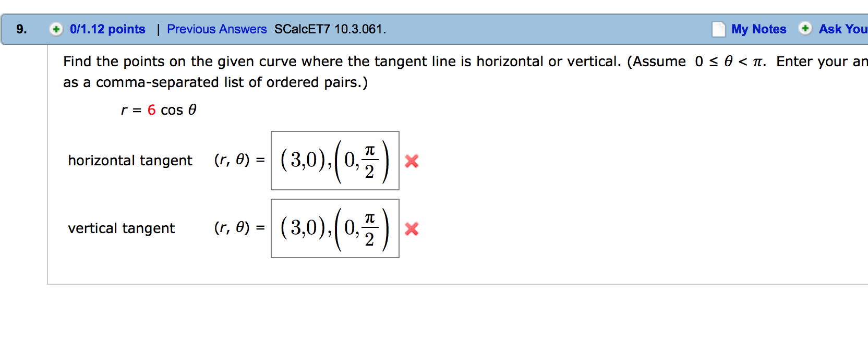Open the Previous Answers link
This screenshot has height=340, width=868.
click(216, 29)
